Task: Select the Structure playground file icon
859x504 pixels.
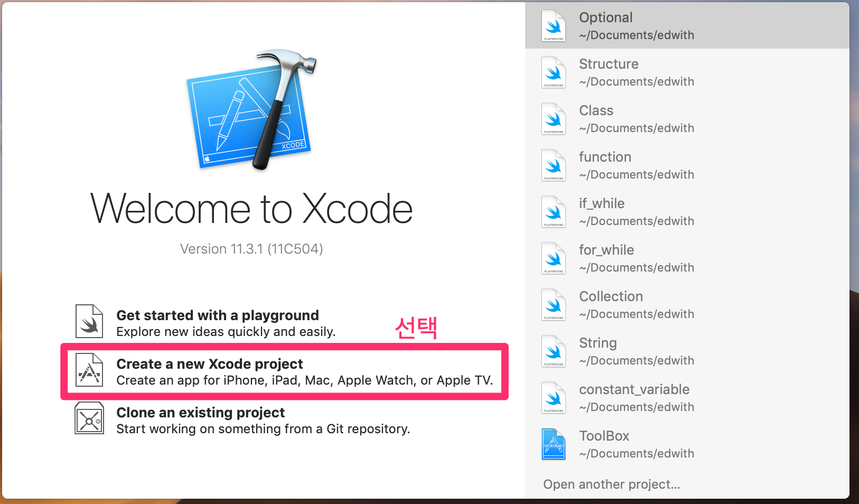Action: point(554,72)
